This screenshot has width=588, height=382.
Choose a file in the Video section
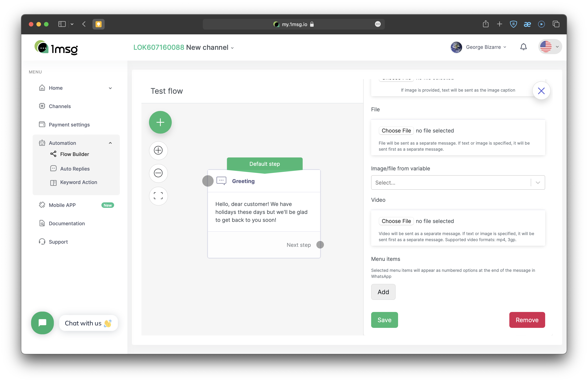click(x=396, y=221)
